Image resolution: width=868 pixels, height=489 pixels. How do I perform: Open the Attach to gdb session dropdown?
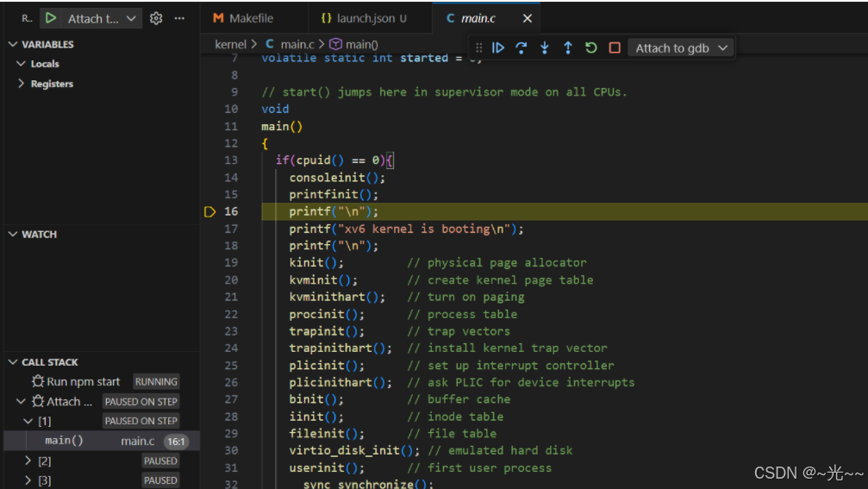(681, 47)
